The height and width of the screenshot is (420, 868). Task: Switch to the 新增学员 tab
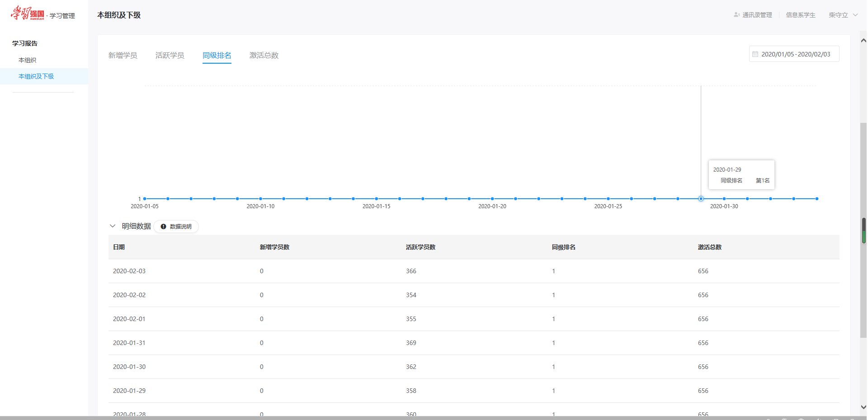coord(123,56)
